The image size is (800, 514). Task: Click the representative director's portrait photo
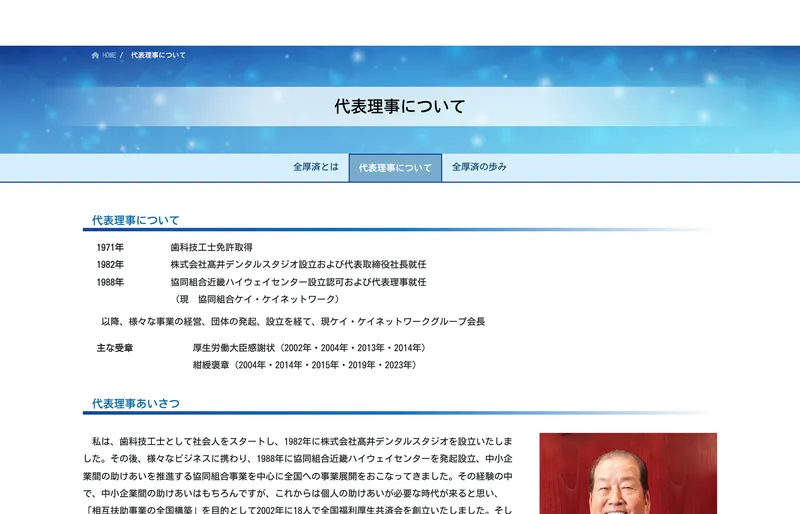[628, 473]
